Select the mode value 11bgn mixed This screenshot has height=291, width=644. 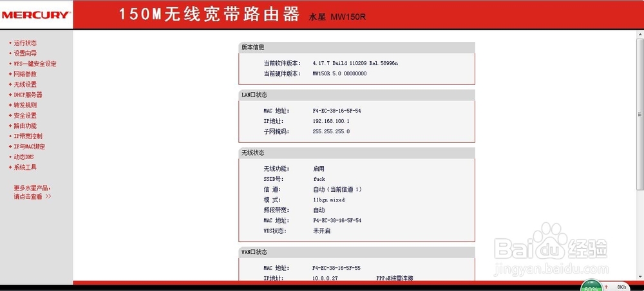328,200
